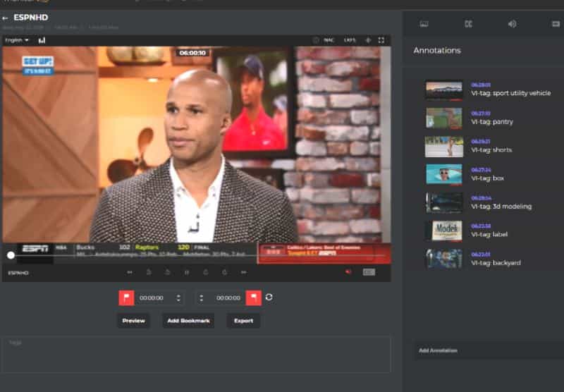564x392 pixels.
Task: Click the Preview button
Action: (x=133, y=321)
